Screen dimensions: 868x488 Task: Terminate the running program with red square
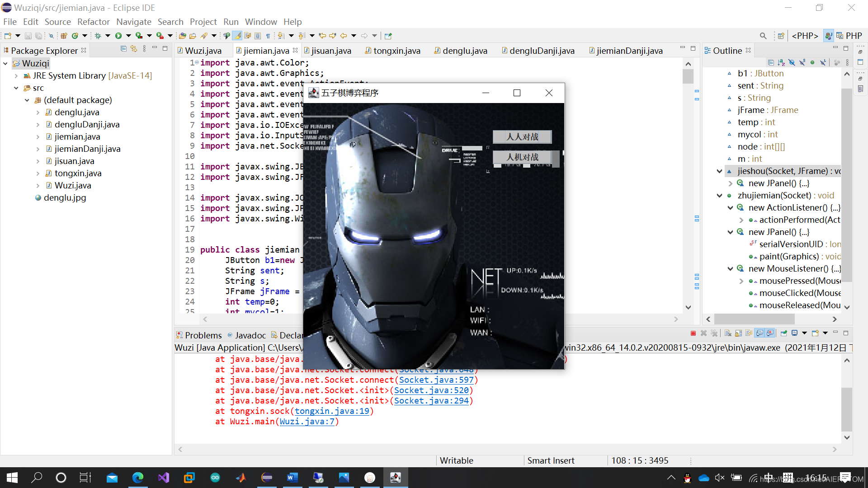point(693,333)
